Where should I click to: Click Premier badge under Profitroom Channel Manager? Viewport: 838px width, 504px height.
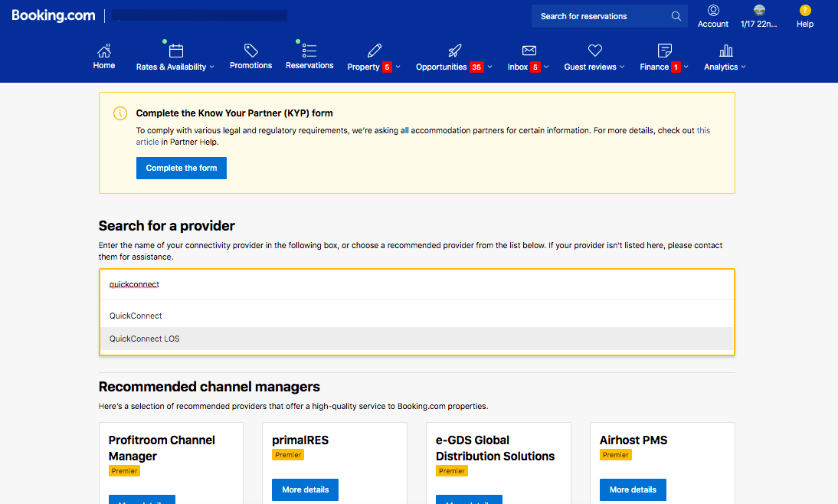coord(125,471)
